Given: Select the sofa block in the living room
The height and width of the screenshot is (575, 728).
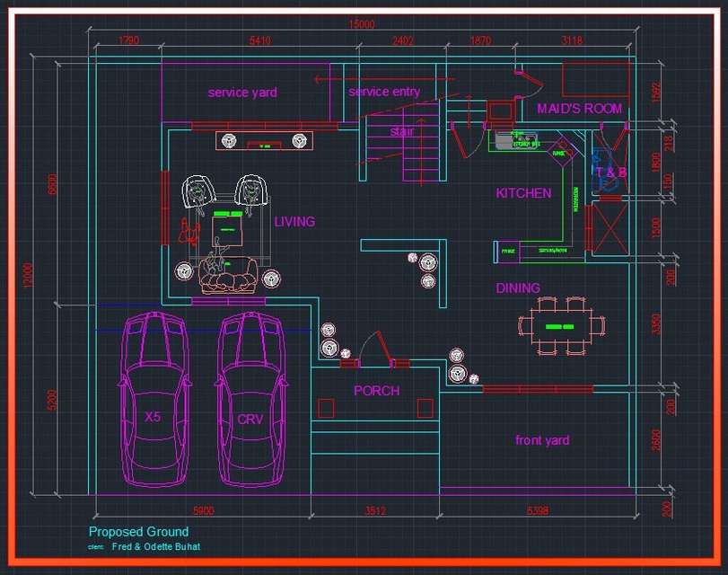Looking at the screenshot, I should 228,278.
